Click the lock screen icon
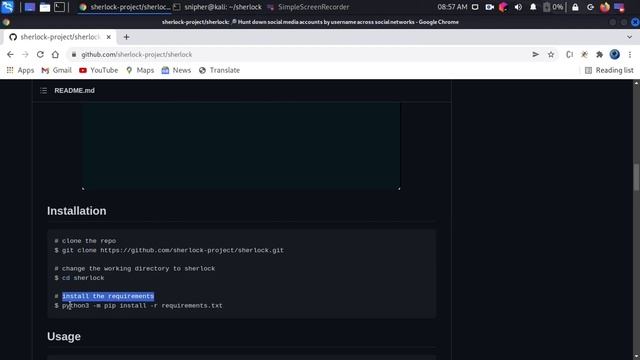Image resolution: width=640 pixels, height=360 pixels. point(575,7)
